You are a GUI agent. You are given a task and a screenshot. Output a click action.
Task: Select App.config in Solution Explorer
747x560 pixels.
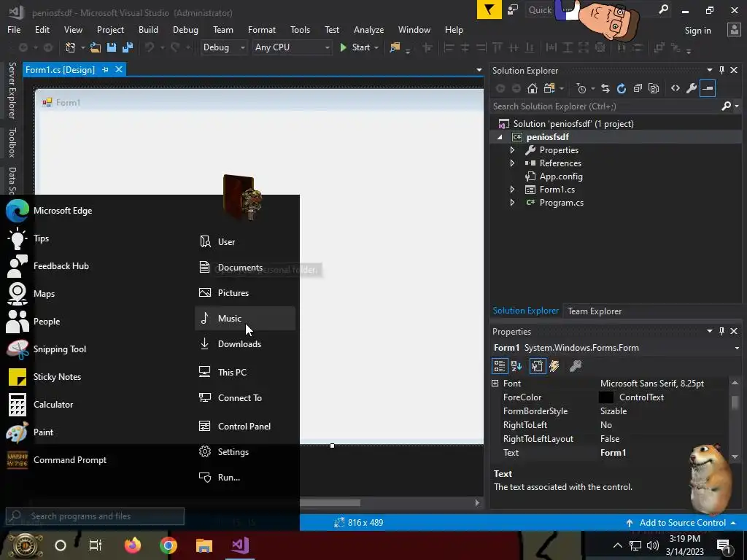point(561,176)
